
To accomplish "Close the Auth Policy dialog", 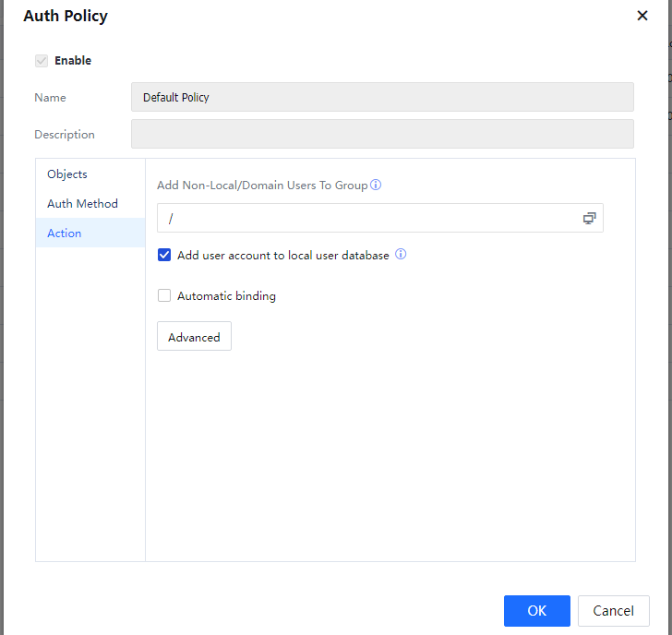I will 642,16.
